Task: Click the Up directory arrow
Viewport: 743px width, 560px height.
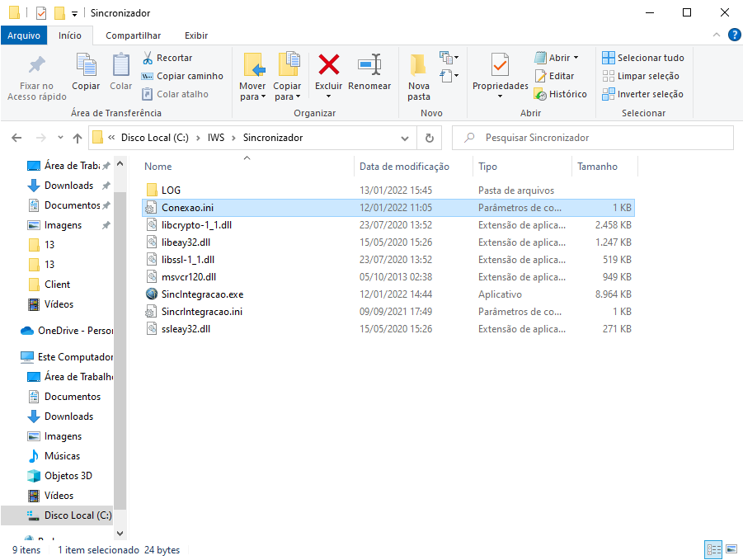Action: pyautogui.click(x=78, y=138)
